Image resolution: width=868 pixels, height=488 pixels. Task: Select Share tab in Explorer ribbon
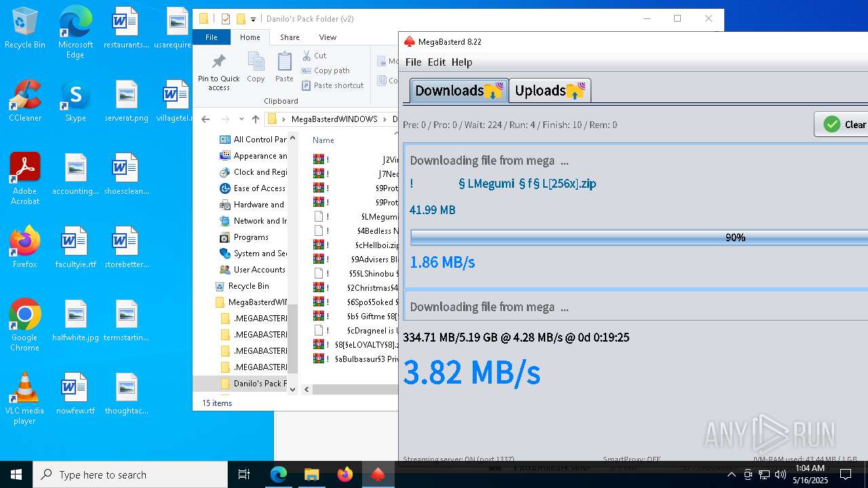290,37
